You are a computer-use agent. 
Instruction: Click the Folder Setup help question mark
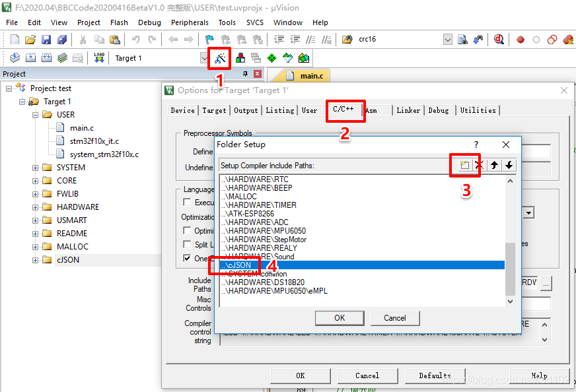476,145
